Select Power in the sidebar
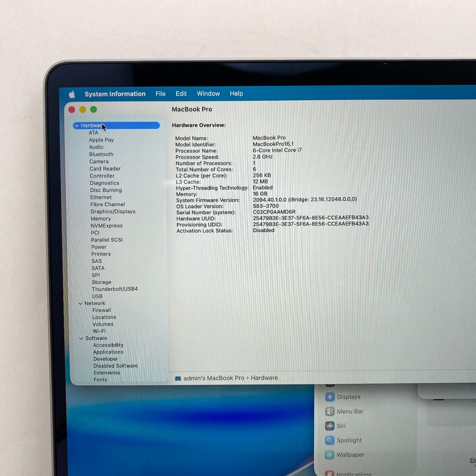 click(x=99, y=247)
